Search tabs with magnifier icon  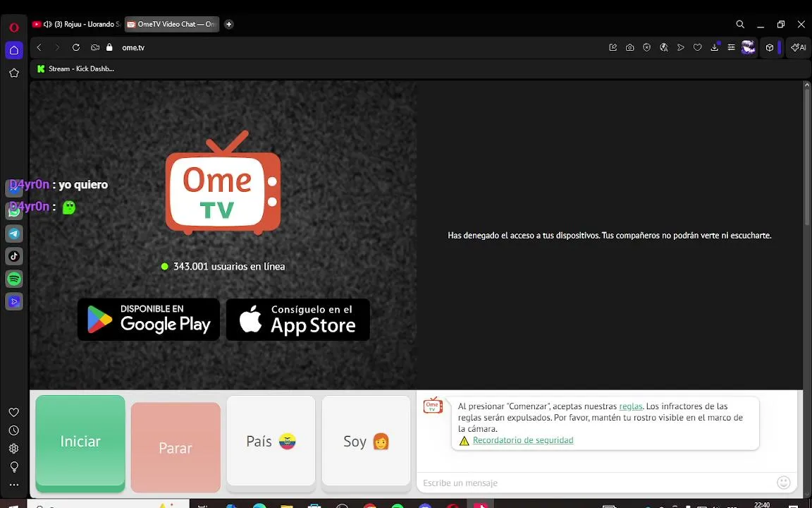741,25
